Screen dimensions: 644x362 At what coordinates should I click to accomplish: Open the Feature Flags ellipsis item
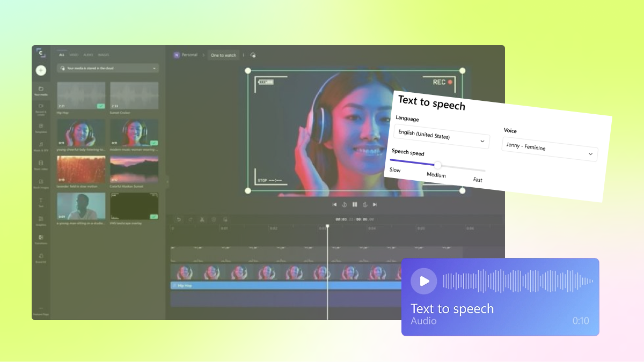click(41, 310)
